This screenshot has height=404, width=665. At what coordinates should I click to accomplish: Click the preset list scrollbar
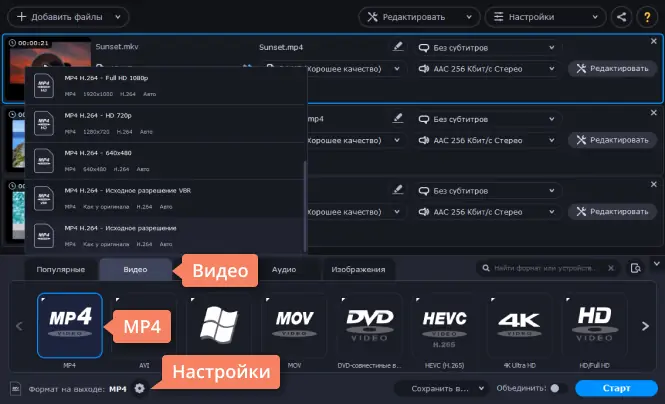pyautogui.click(x=305, y=206)
